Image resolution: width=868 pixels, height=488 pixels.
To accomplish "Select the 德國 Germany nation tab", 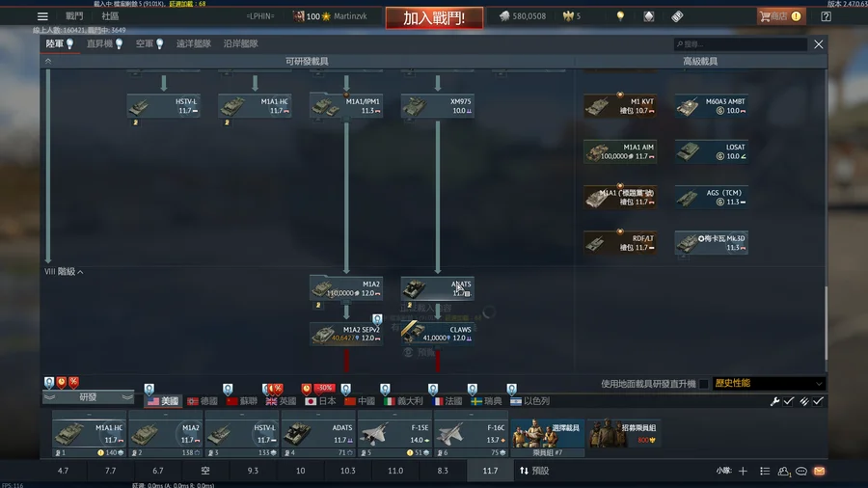I will pos(203,401).
